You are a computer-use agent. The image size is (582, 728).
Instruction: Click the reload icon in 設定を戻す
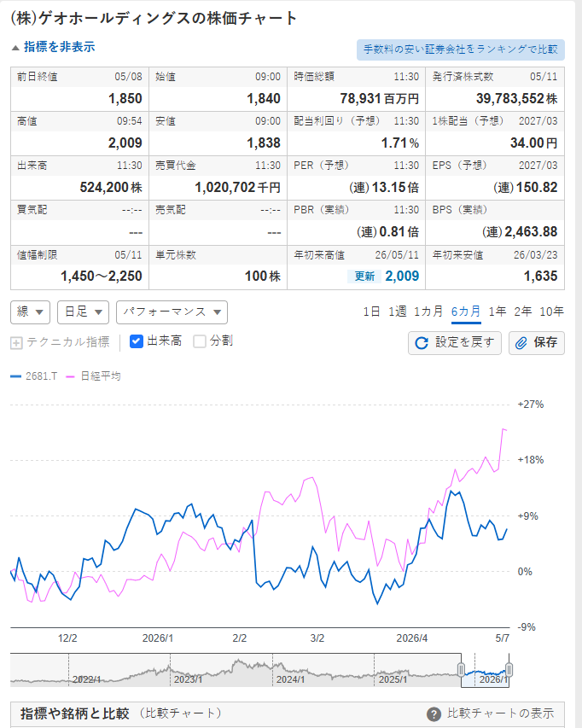tap(422, 343)
